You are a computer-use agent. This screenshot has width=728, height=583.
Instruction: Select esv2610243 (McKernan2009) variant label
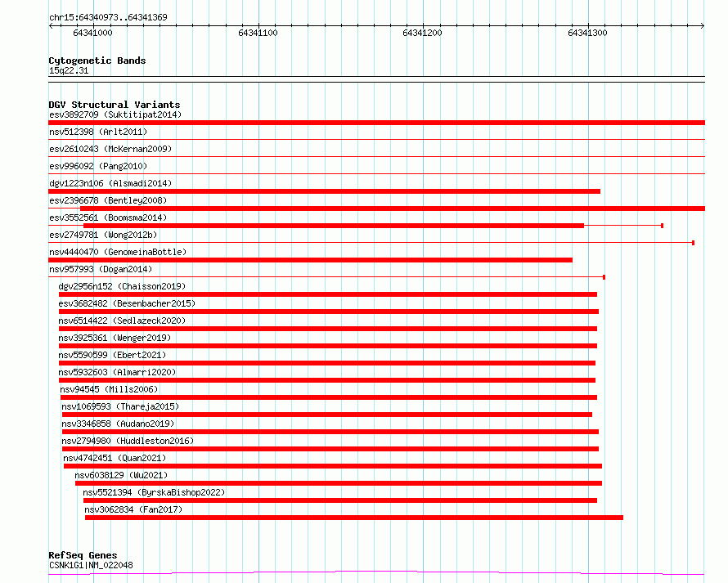point(110,149)
